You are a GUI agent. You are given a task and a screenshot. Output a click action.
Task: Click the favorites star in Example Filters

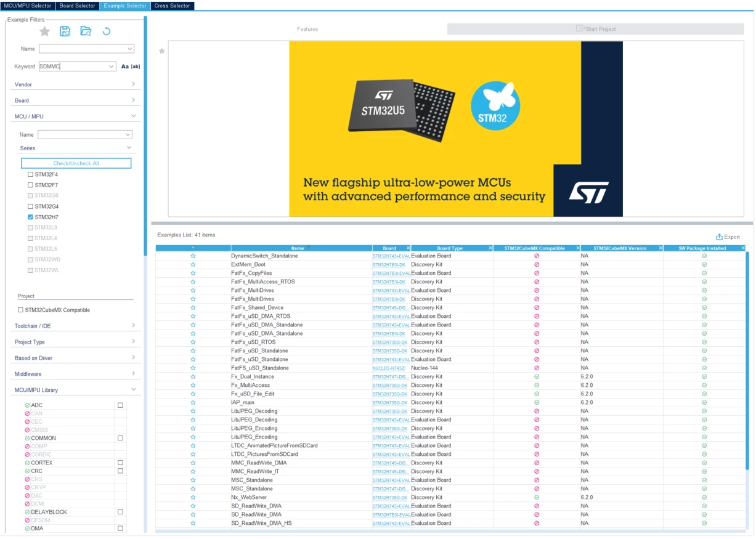pos(44,31)
